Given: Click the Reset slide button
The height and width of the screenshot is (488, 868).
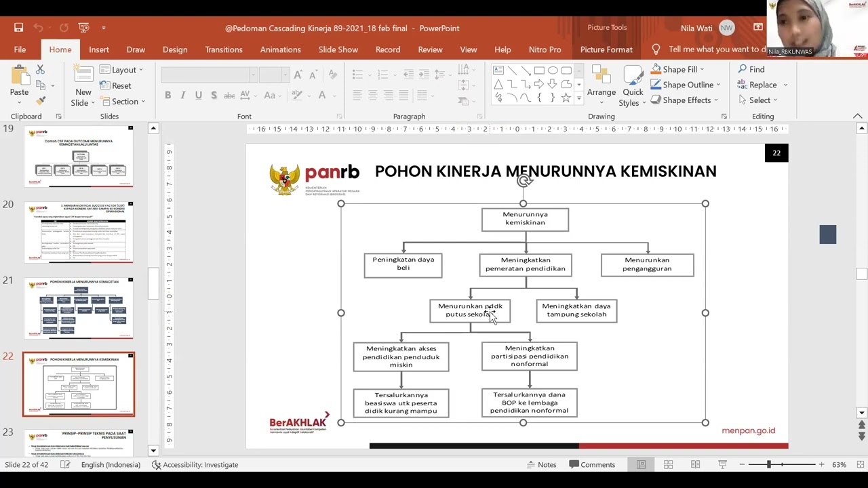Looking at the screenshot, I should coord(115,85).
